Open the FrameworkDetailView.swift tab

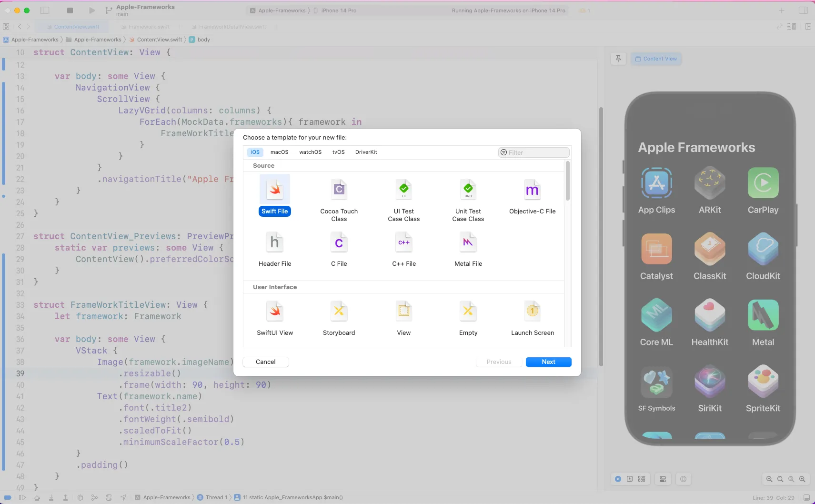tap(229, 27)
